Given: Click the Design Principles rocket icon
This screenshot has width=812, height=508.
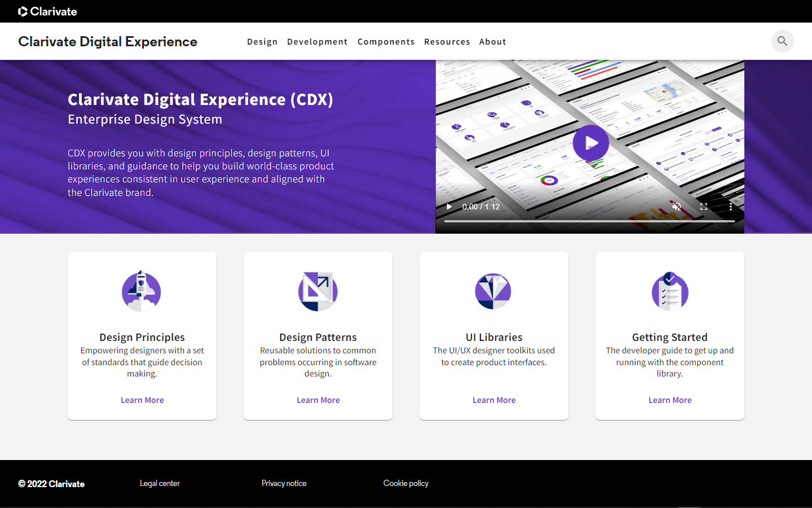Looking at the screenshot, I should (142, 291).
